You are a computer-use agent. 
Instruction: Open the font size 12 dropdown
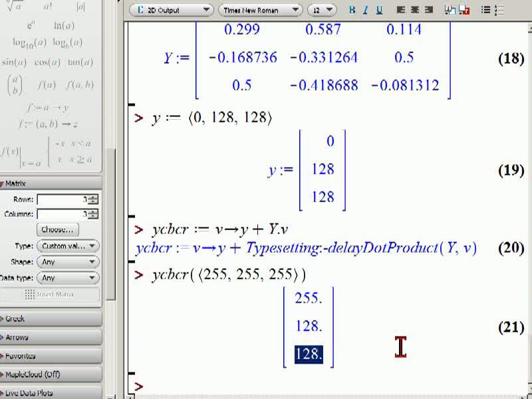click(322, 10)
